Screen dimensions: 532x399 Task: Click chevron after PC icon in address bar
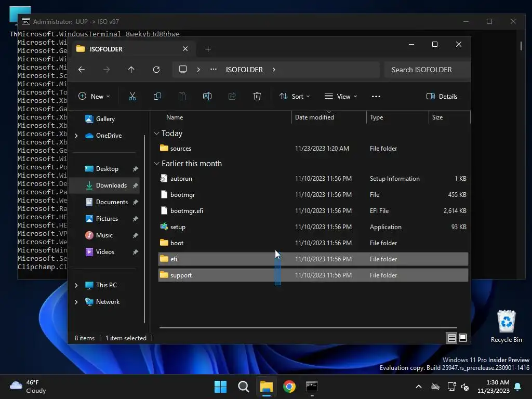pyautogui.click(x=198, y=70)
